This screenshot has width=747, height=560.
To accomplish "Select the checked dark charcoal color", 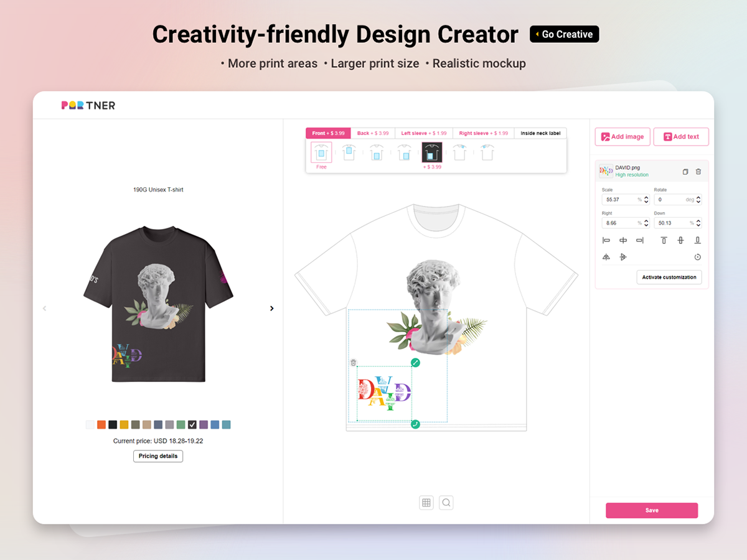I will 192,424.
